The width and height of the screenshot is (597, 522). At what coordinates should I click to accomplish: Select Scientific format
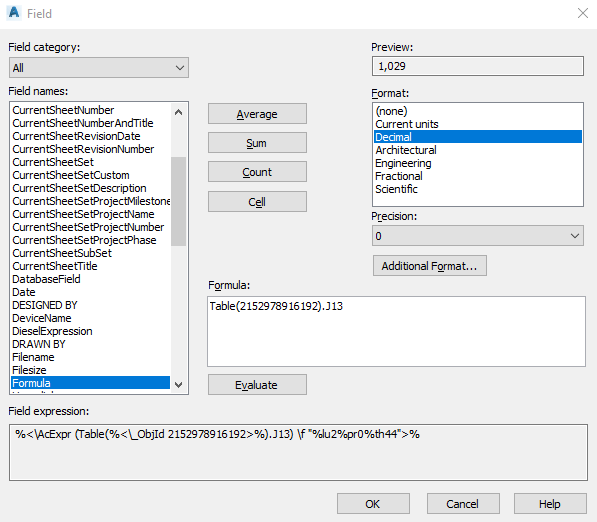(478, 189)
